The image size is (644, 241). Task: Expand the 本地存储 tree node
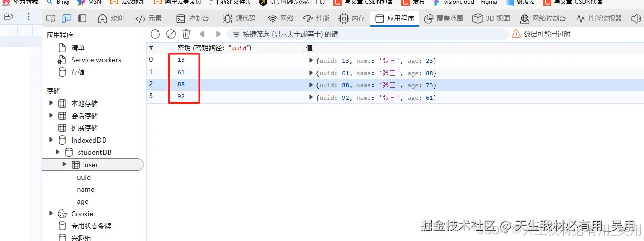[x=51, y=104]
